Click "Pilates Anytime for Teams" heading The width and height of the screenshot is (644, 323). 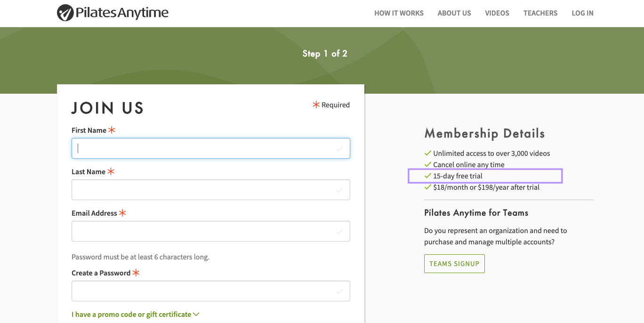pos(476,213)
